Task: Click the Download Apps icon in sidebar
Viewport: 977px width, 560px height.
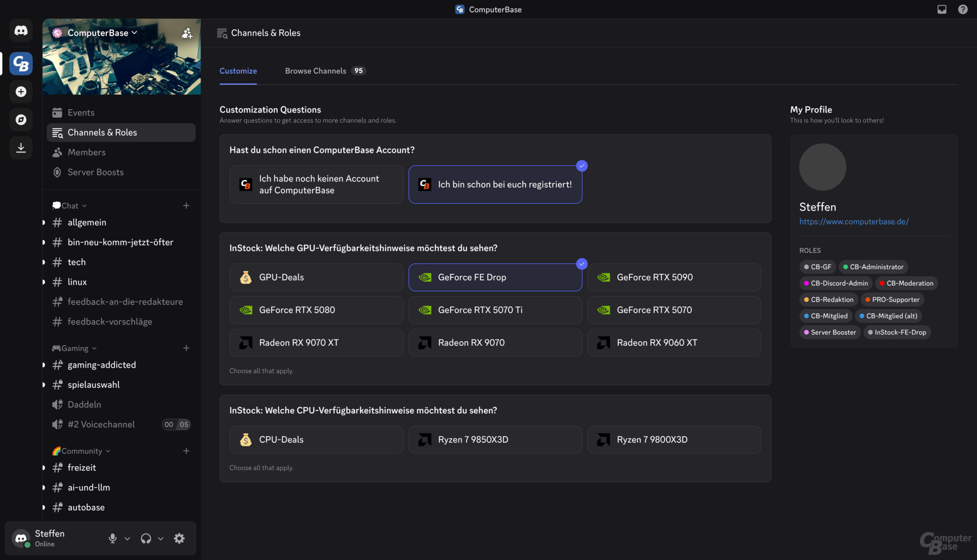Action: pyautogui.click(x=21, y=147)
